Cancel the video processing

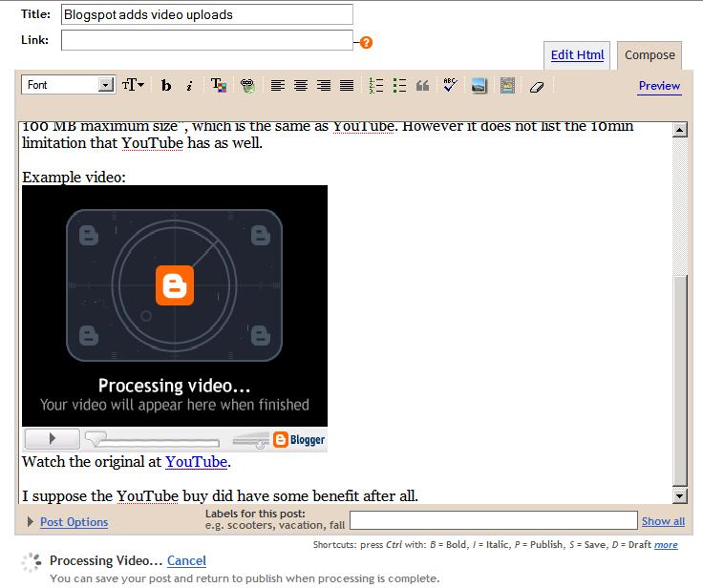click(186, 560)
